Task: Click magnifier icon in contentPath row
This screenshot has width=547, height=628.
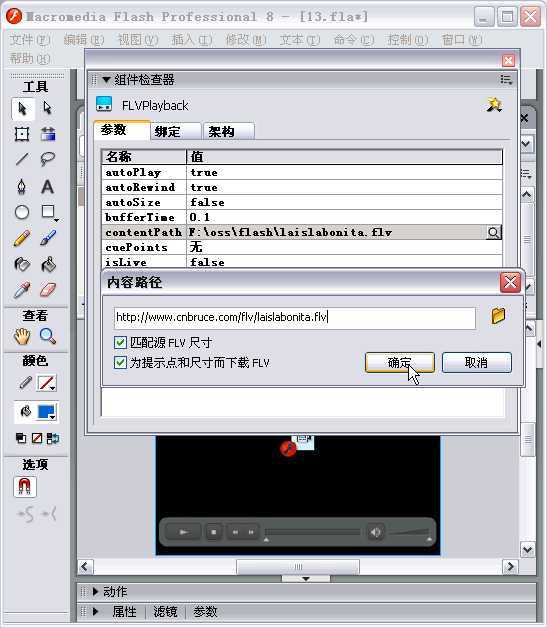Action: point(494,232)
